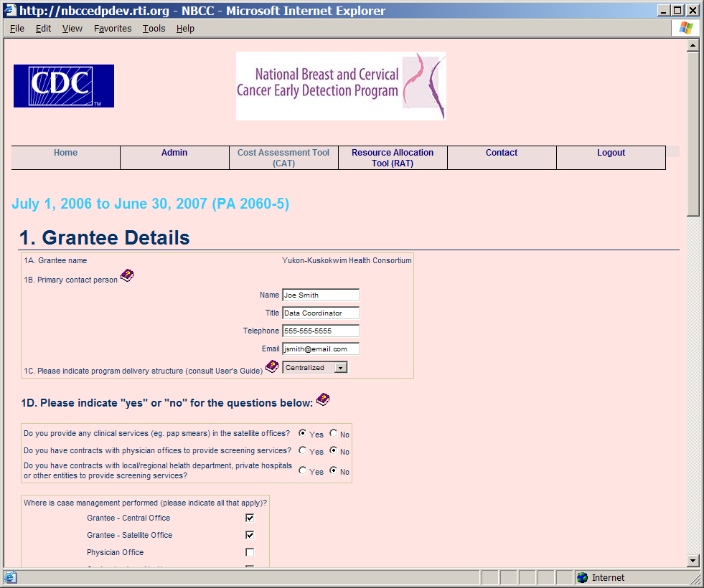Select No for clinical services in satellite offices

pos(334,433)
